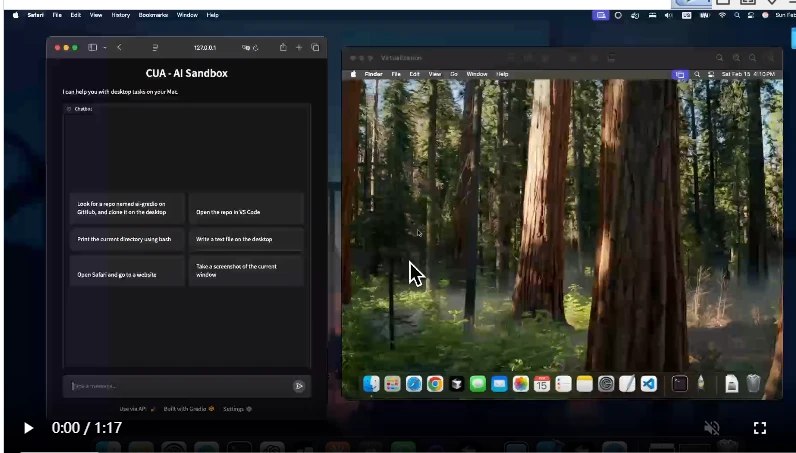The image size is (796, 453).
Task: Unmute the video audio
Action: [711, 428]
